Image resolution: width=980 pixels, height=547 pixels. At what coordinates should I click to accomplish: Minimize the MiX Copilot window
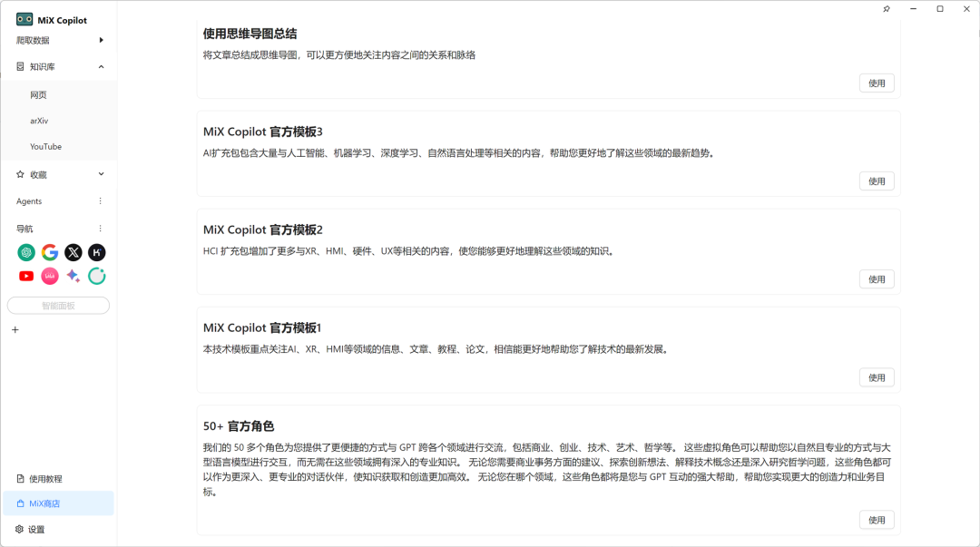pos(913,9)
